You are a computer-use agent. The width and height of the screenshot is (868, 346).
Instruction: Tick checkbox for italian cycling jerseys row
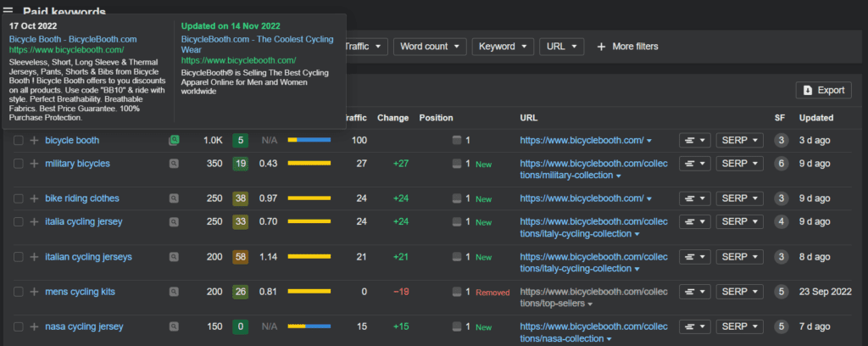(19, 257)
